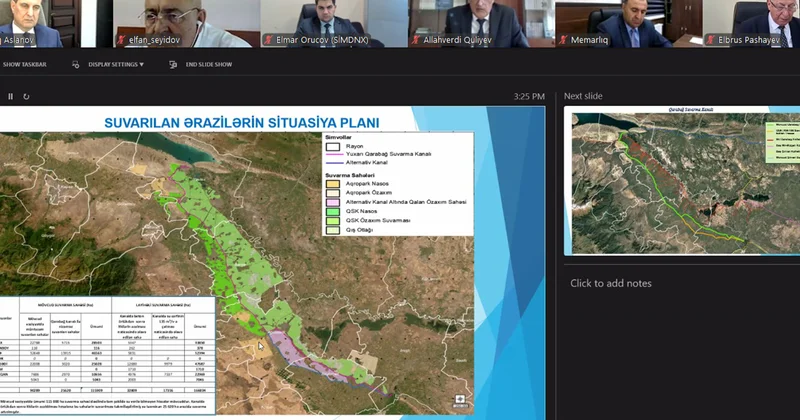Restart the slide timer
Screen dimensions: 800x420
[26, 97]
